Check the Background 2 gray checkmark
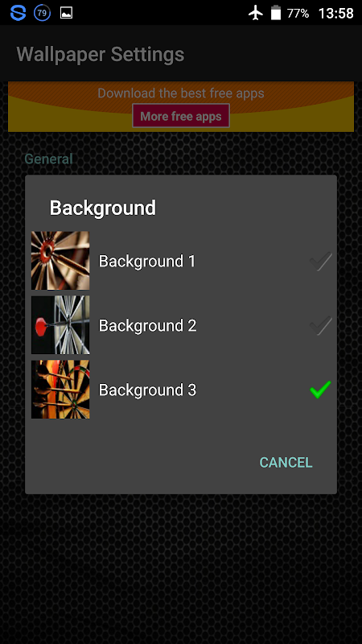 click(x=320, y=325)
